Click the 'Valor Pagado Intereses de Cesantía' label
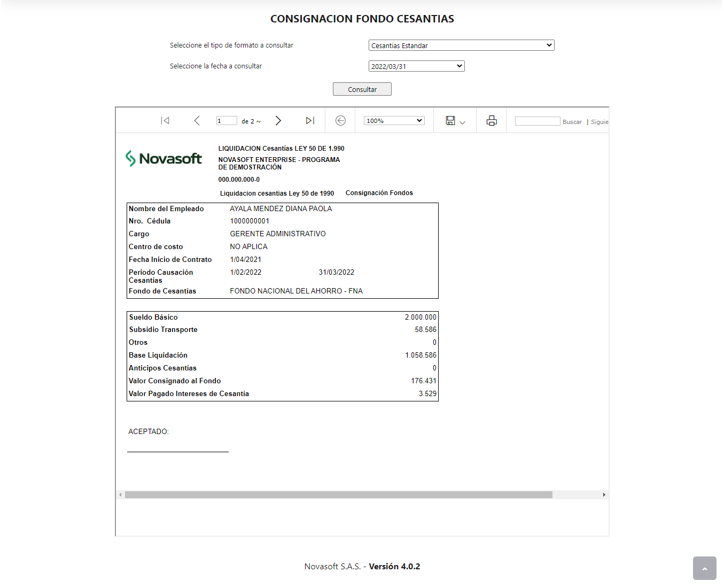 189,393
